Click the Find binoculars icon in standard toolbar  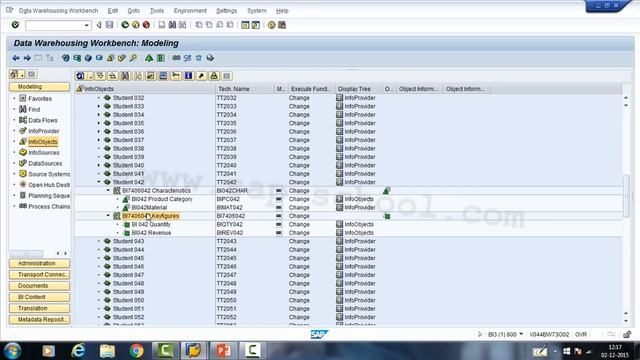172,25
